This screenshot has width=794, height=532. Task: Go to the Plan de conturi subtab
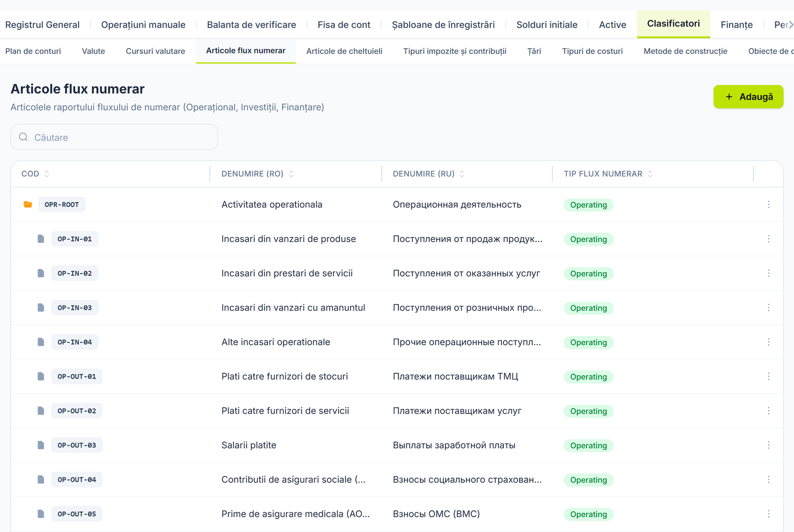tap(33, 51)
